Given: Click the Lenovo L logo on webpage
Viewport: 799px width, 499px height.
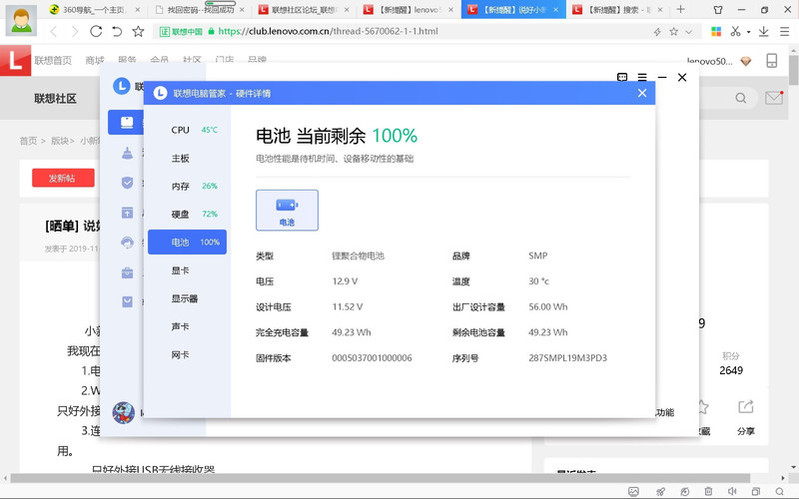Looking at the screenshot, I should pos(15,61).
